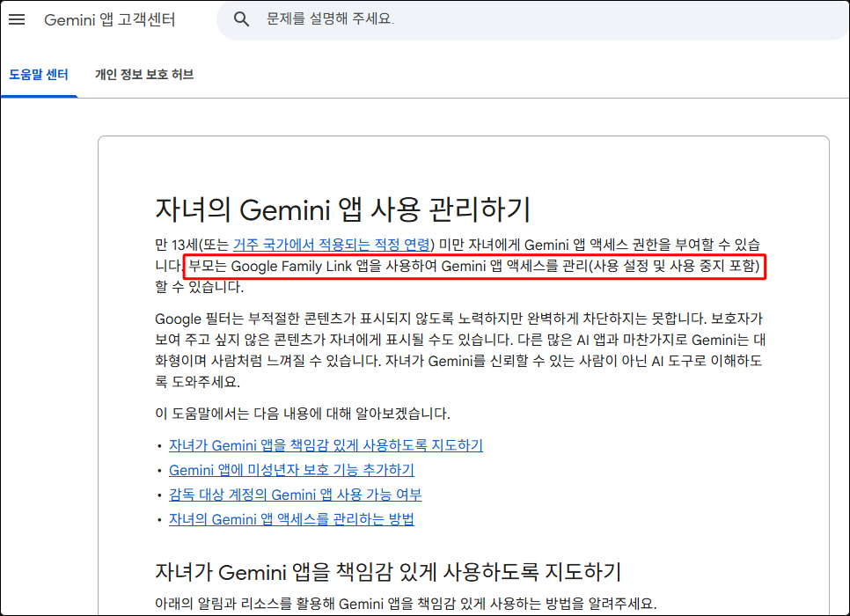Open '자녀의 Gemini 앱 액세스를 관리하는 방법' link

[291, 519]
